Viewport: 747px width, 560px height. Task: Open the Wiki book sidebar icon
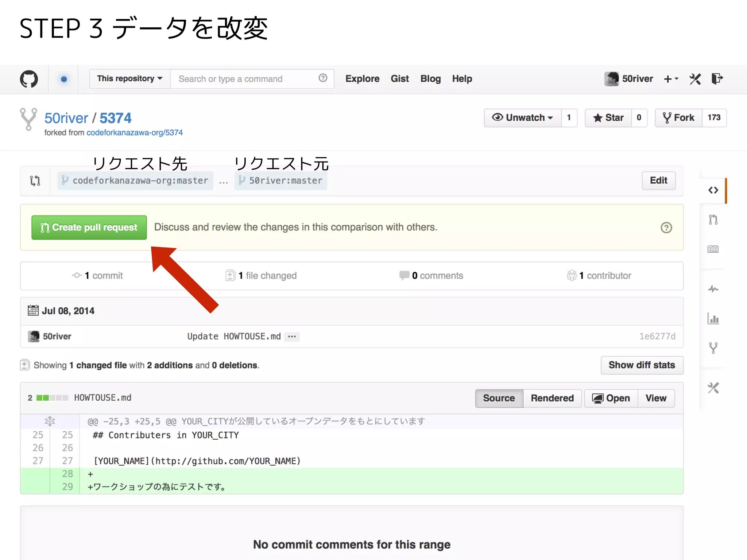[713, 249]
